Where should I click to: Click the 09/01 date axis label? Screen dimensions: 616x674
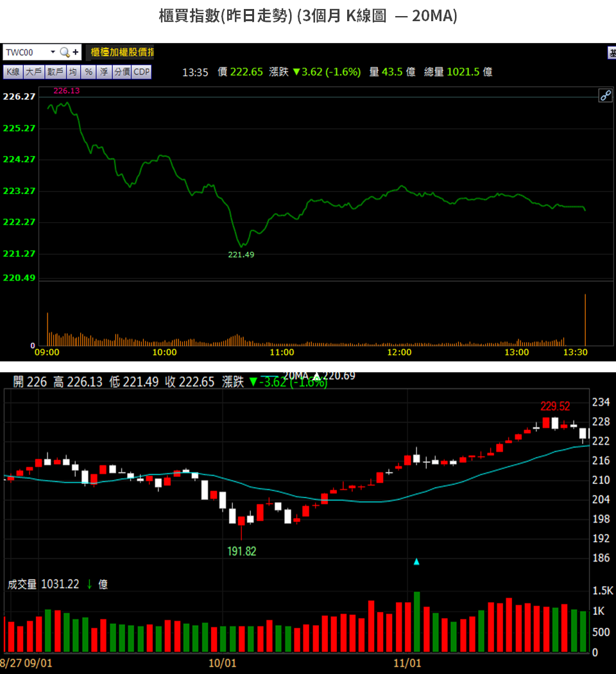38,663
